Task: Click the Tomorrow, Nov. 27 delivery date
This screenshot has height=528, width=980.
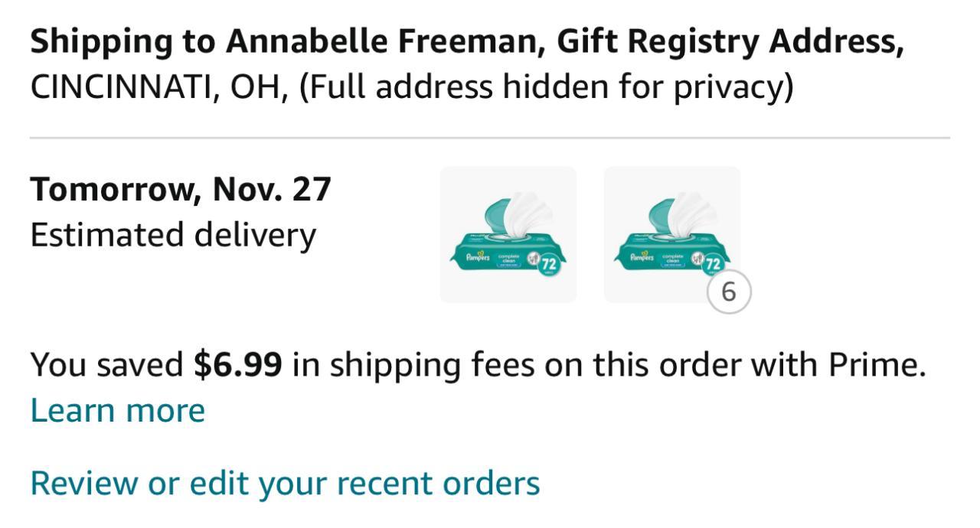Action: [180, 189]
